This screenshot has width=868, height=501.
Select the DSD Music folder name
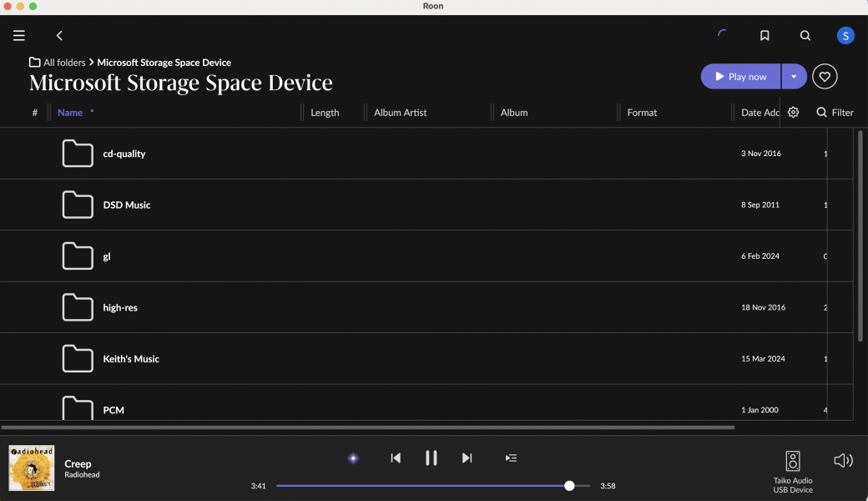point(126,205)
